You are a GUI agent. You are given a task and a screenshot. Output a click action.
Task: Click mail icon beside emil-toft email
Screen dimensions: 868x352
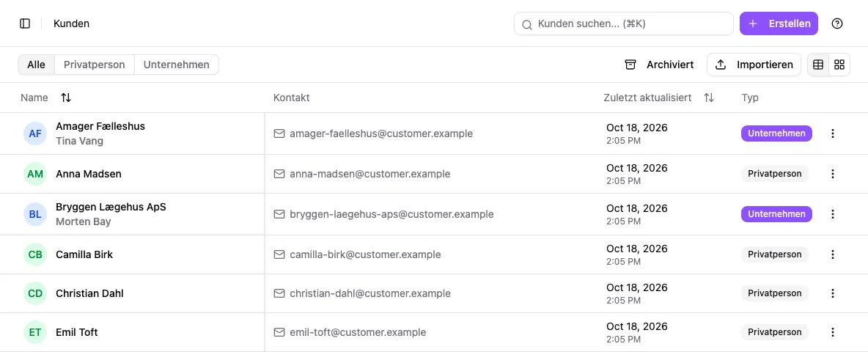[x=279, y=332]
